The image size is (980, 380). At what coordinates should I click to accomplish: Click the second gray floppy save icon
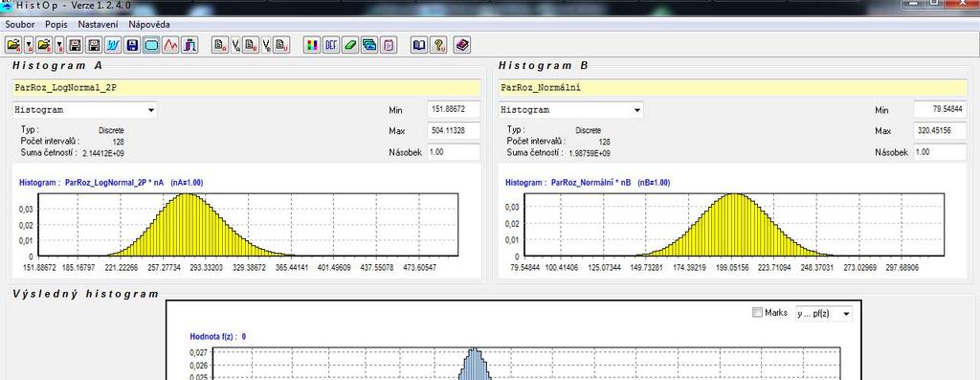click(x=94, y=45)
